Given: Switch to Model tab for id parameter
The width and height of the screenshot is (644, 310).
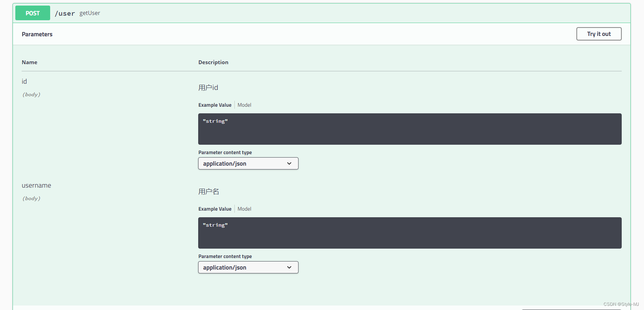Looking at the screenshot, I should 244,105.
